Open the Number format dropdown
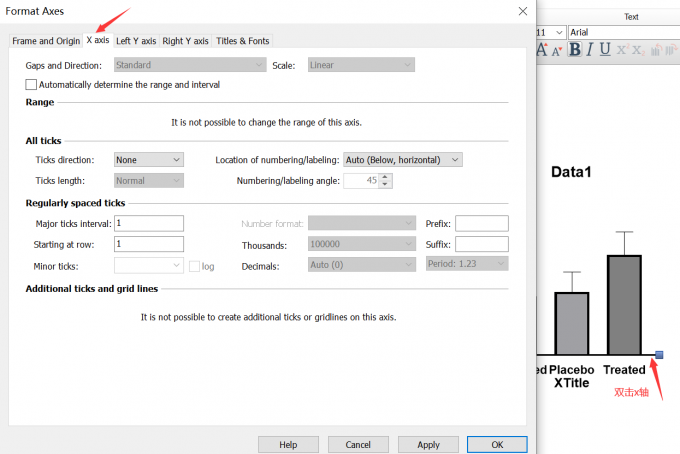This screenshot has height=454, width=680. pyautogui.click(x=362, y=223)
